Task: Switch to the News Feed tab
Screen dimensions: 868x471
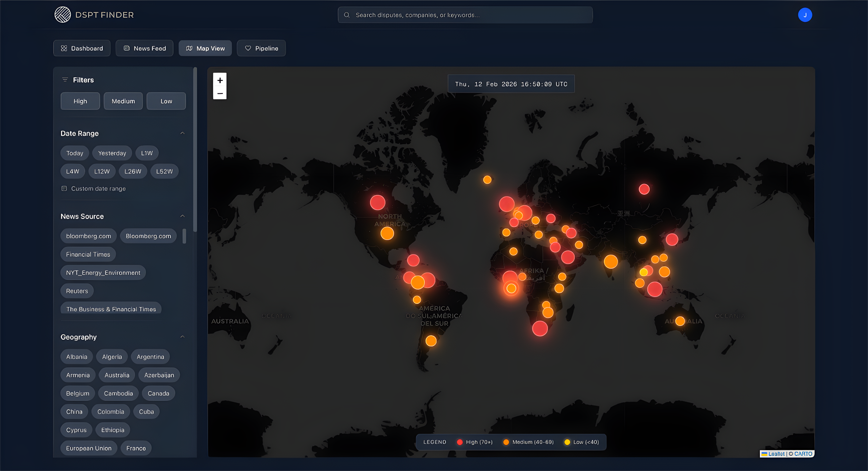Action: [x=144, y=48]
